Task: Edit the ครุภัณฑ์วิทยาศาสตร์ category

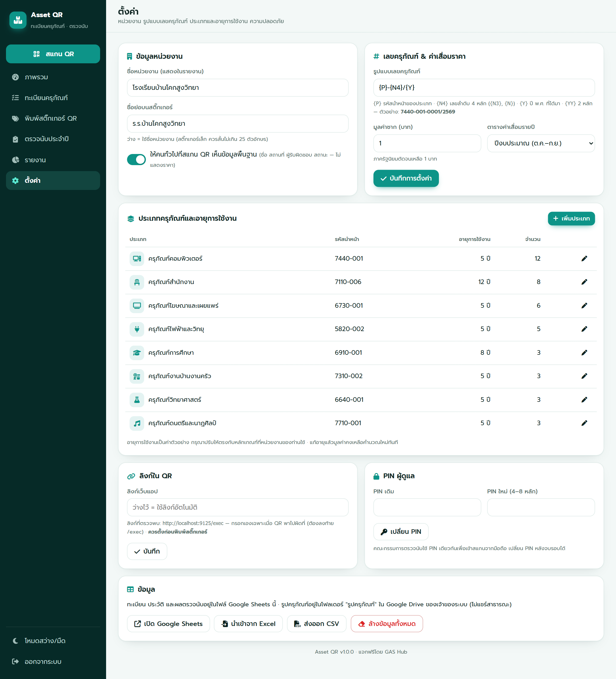Action: point(584,400)
